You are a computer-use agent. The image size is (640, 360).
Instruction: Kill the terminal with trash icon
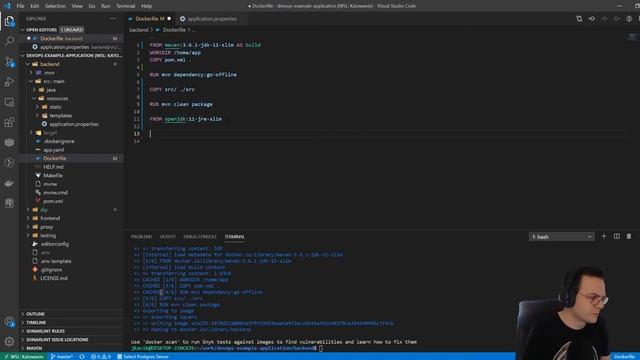click(629, 236)
